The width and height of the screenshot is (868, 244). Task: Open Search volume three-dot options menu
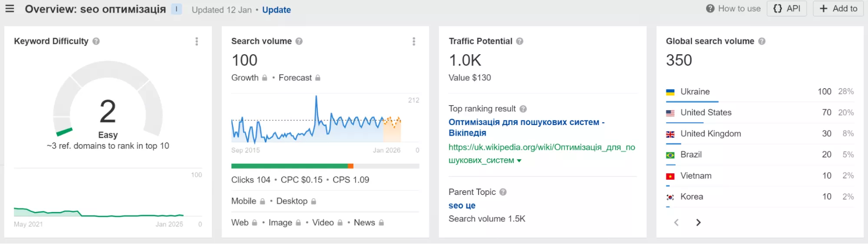pos(414,41)
